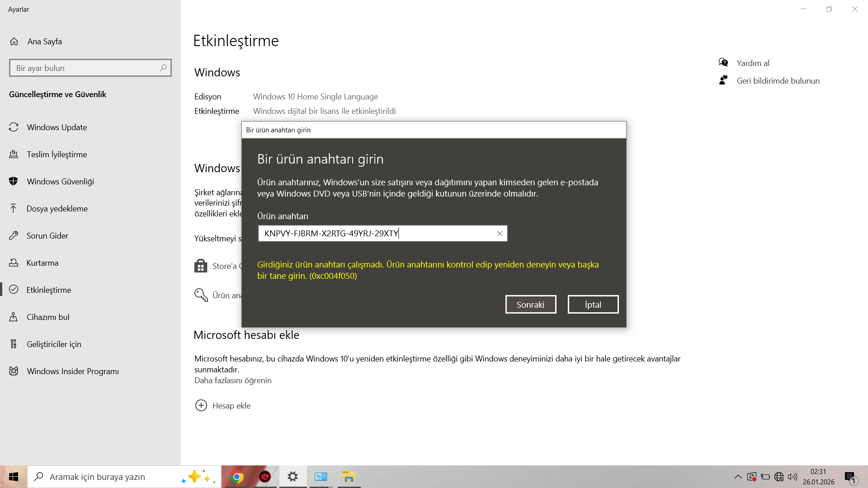Click Hesap ekle link
The height and width of the screenshot is (488, 868).
pos(231,406)
